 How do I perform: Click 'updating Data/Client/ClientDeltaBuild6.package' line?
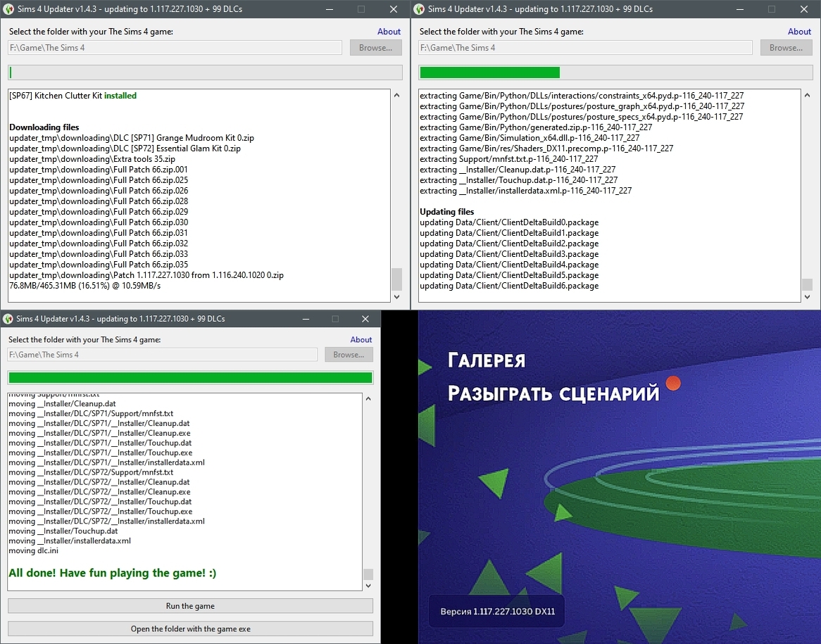coord(509,286)
